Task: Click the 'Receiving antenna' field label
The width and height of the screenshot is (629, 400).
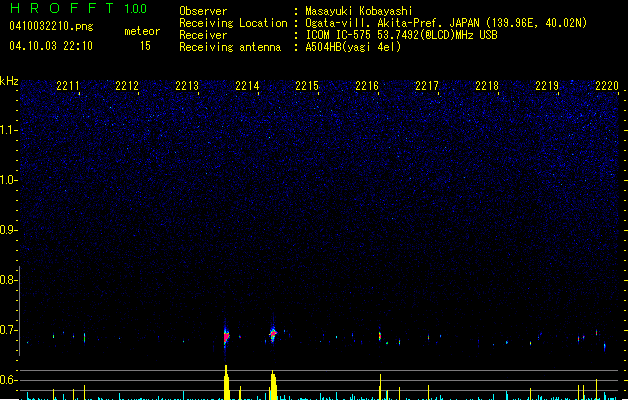Action: [230, 47]
